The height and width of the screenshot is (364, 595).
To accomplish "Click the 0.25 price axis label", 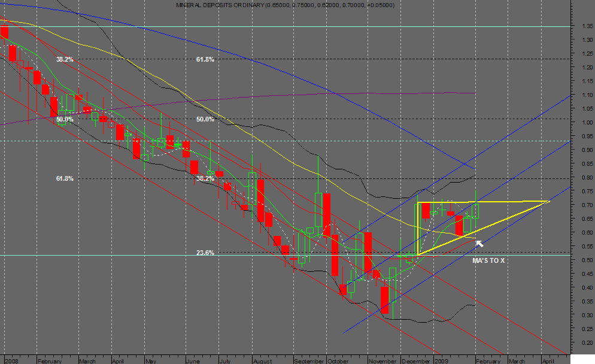I will click(587, 329).
